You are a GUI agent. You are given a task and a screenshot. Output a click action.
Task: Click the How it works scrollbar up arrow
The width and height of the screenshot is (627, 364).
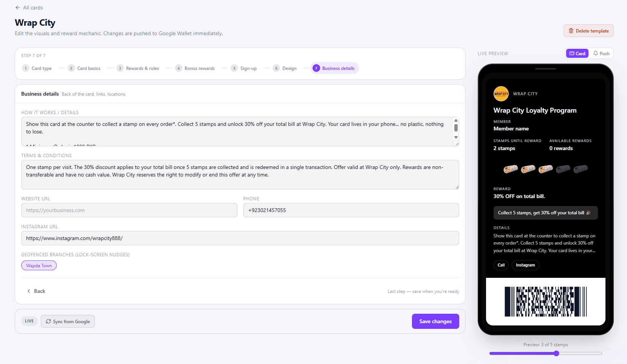click(456, 121)
